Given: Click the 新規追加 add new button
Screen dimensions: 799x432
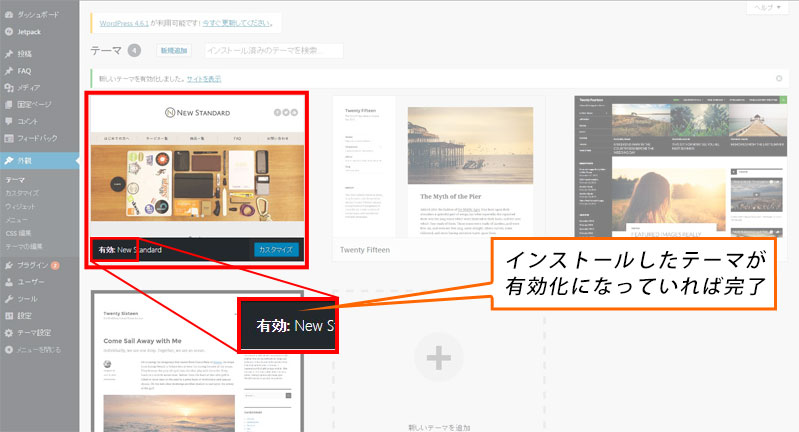Looking at the screenshot, I should point(174,50).
